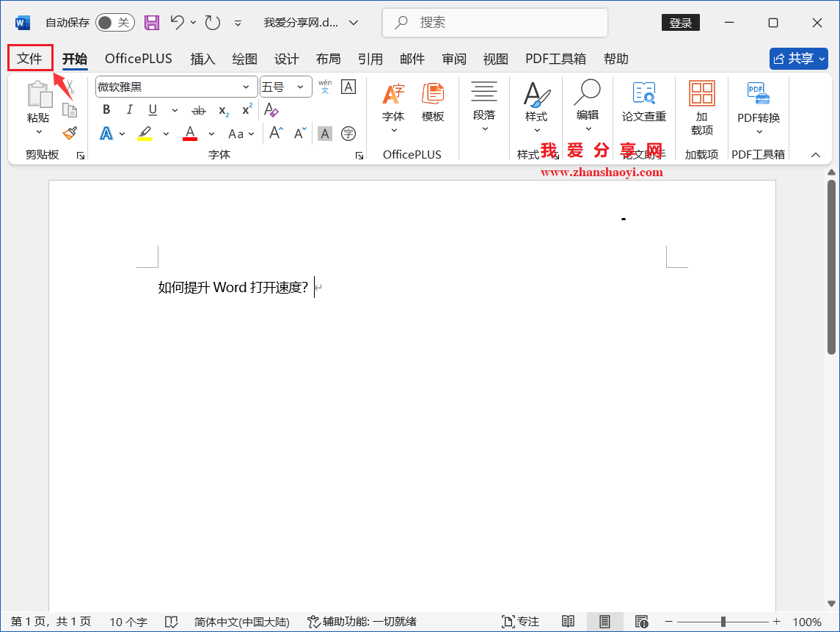Click the 10 个字 word count
Image resolution: width=840 pixels, height=632 pixels.
128,622
